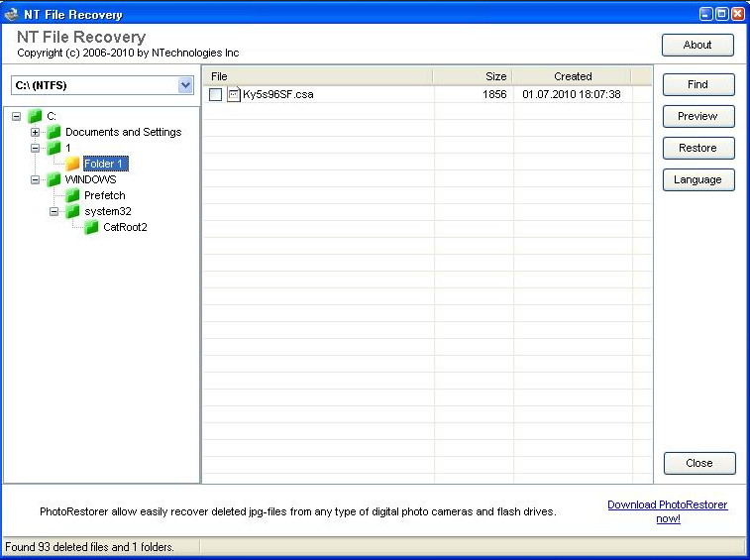
Task: Click the green folder icon named 1
Action: (54, 148)
